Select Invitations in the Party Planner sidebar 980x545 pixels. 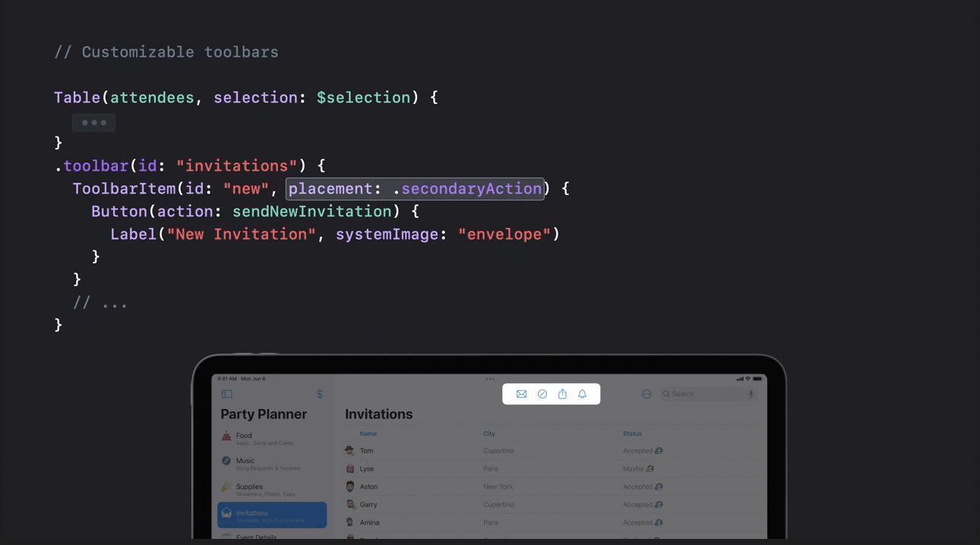tap(272, 515)
